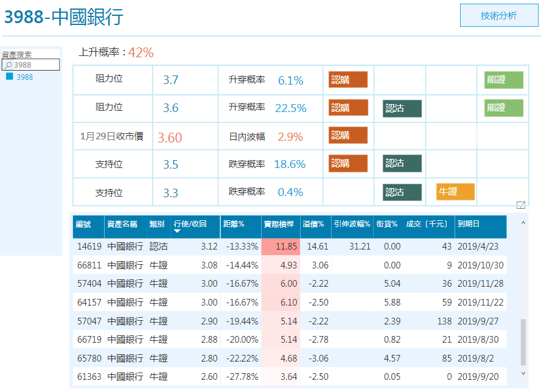Screen dimensions: 541x392
Task: Click strike value 2.88
Action: coord(209,340)
